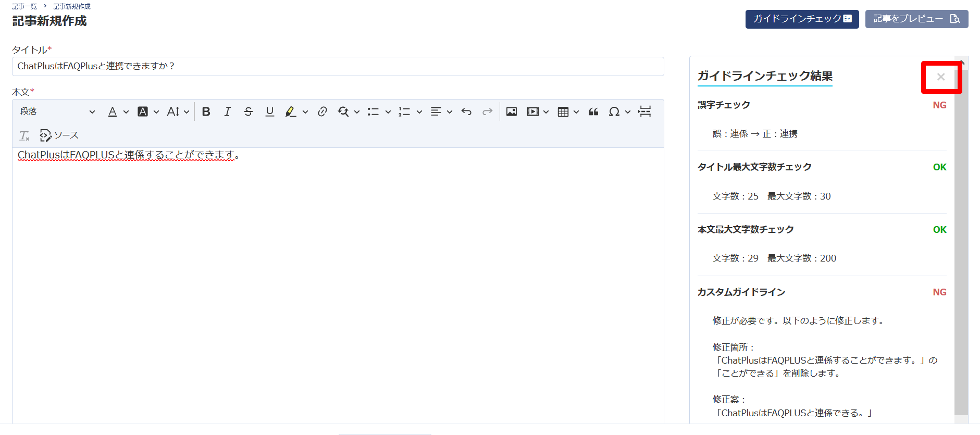Screen dimensions: 980x435
Task: Toggle bold formatting in the editor toolbar
Action: tap(206, 111)
